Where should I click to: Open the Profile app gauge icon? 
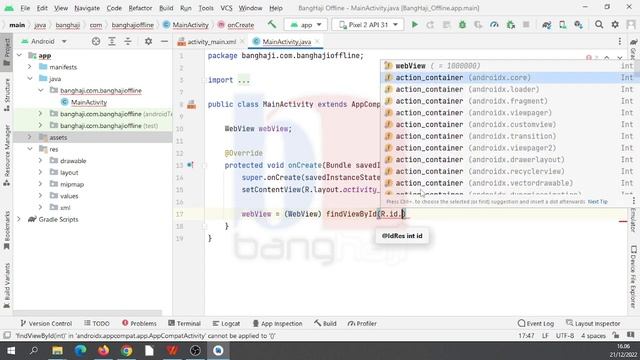(494, 25)
